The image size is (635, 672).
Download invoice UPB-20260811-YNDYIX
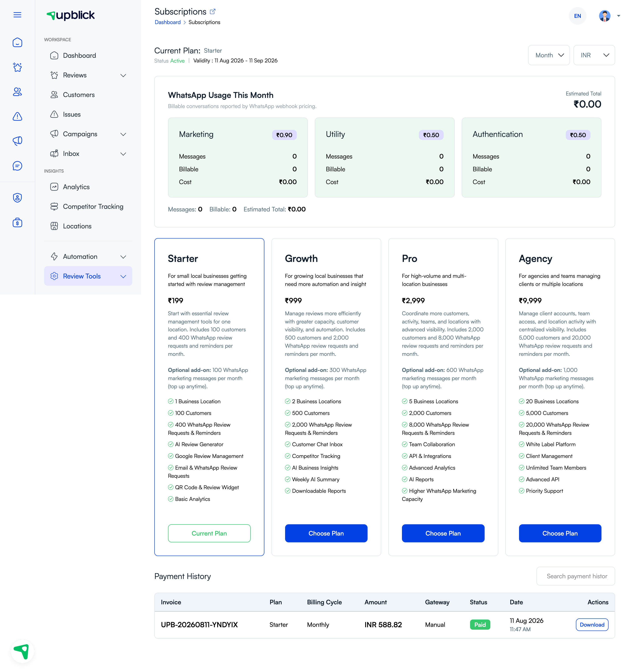pos(592,625)
